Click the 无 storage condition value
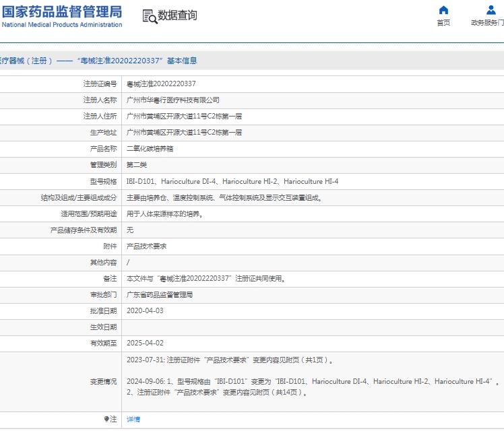The height and width of the screenshot is (431, 504). point(130,230)
